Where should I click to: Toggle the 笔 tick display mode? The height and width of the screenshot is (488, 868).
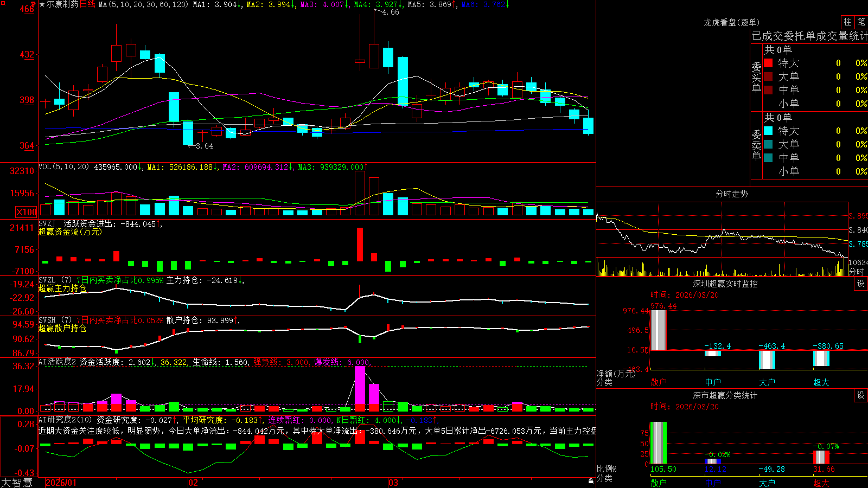point(861,22)
